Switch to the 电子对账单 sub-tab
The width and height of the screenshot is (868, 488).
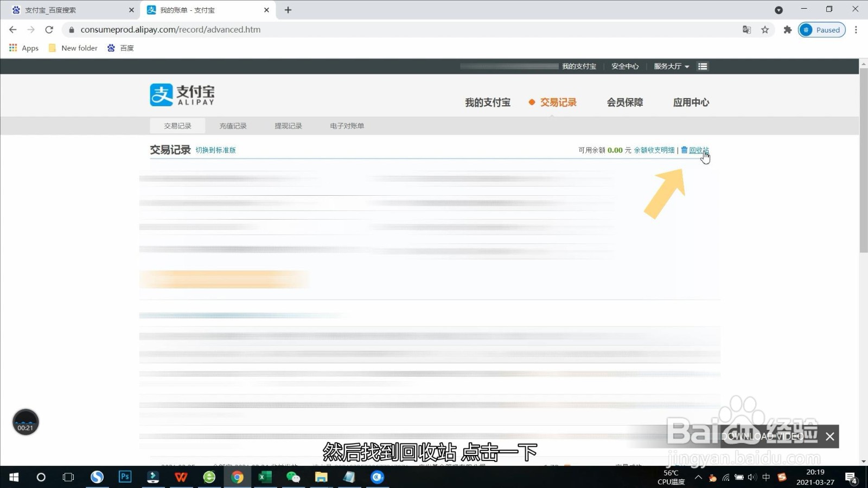click(347, 126)
